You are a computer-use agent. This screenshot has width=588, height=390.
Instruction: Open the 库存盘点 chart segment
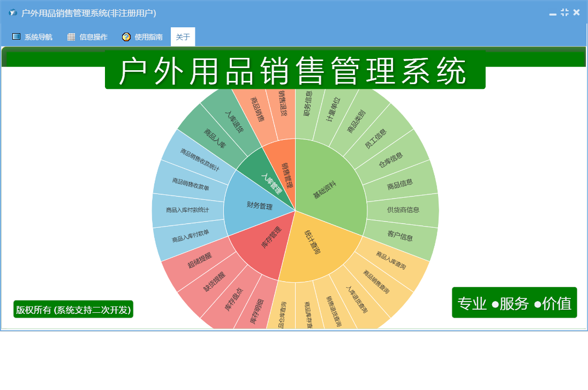[234, 299]
